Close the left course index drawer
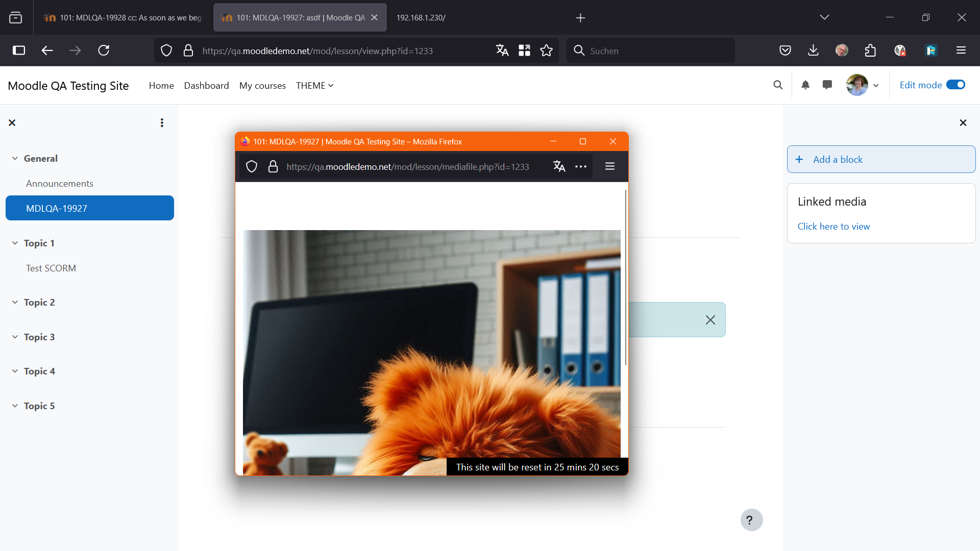The image size is (980, 551). [x=12, y=123]
